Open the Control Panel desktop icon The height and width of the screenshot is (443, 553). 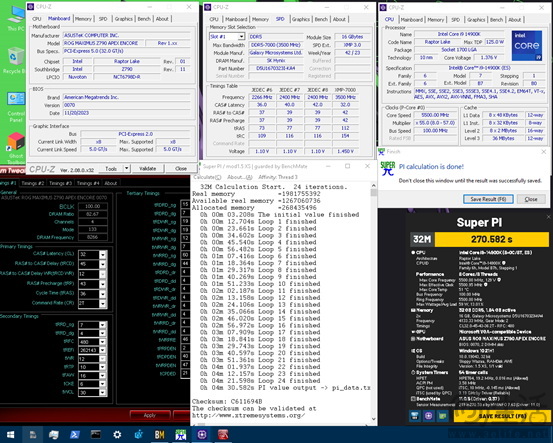click(x=16, y=107)
